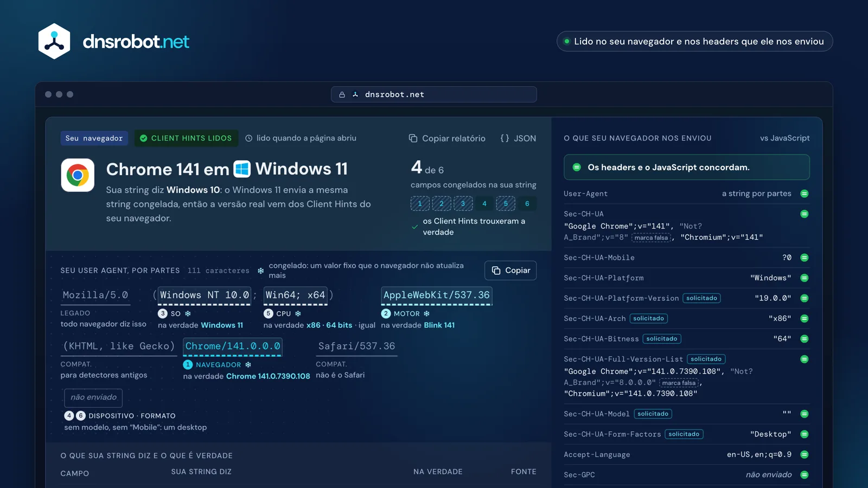
Task: Open the Copiar relatório link
Action: 447,138
